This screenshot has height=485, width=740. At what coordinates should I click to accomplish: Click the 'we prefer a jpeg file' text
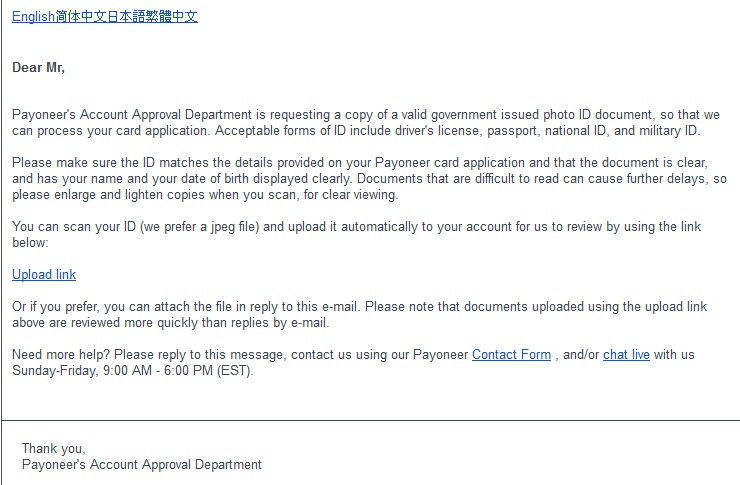(x=200, y=227)
